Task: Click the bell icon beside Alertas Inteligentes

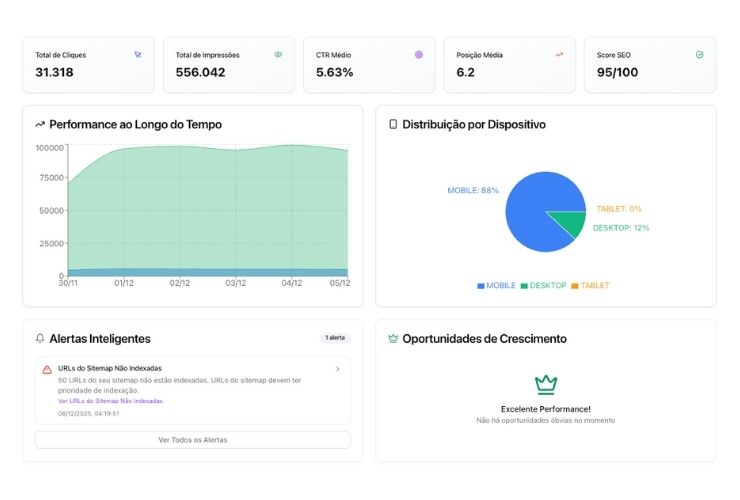Action: pos(40,339)
